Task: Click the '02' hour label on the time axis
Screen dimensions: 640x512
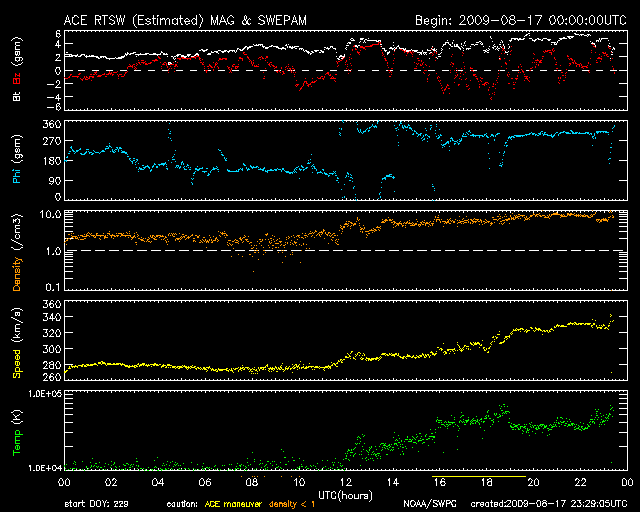Action: click(111, 482)
